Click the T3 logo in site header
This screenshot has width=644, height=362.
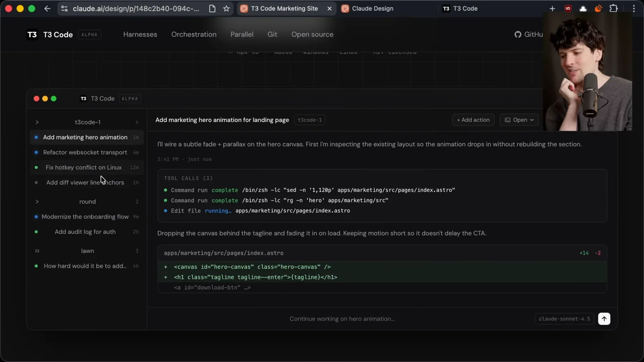coord(32,35)
